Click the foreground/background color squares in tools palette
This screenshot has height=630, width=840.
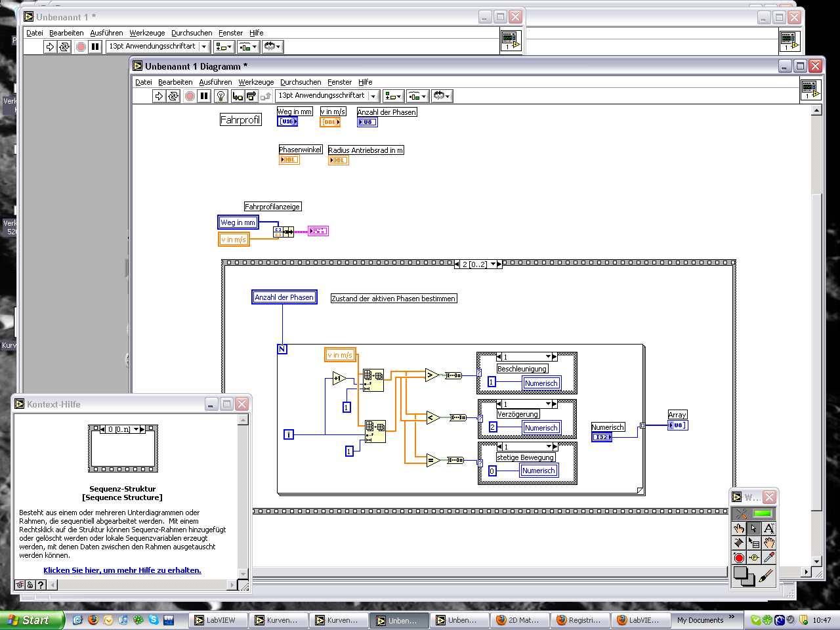tap(744, 576)
